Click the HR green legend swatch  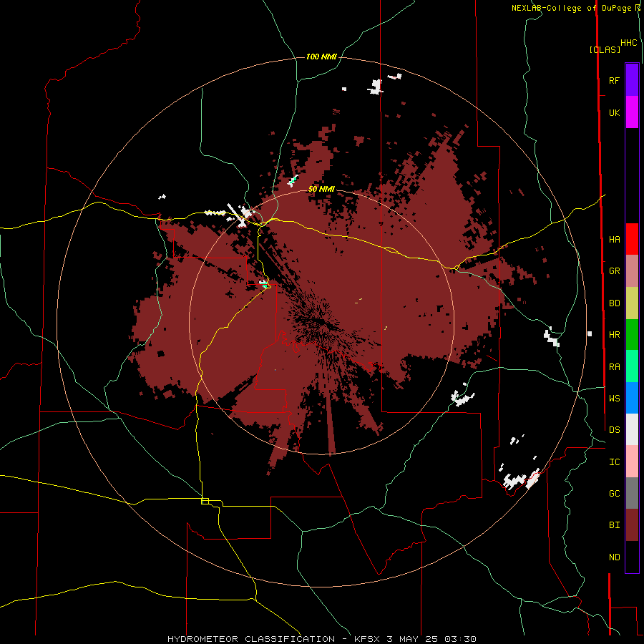pyautogui.click(x=632, y=335)
